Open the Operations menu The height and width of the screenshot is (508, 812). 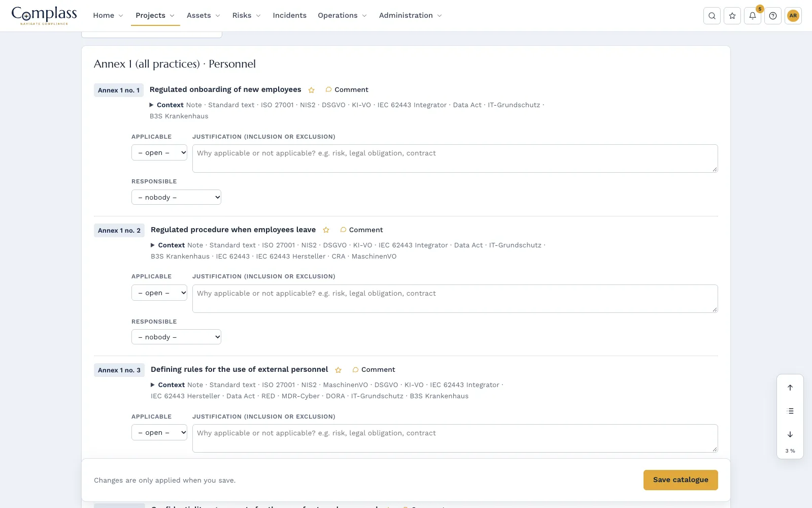click(343, 16)
